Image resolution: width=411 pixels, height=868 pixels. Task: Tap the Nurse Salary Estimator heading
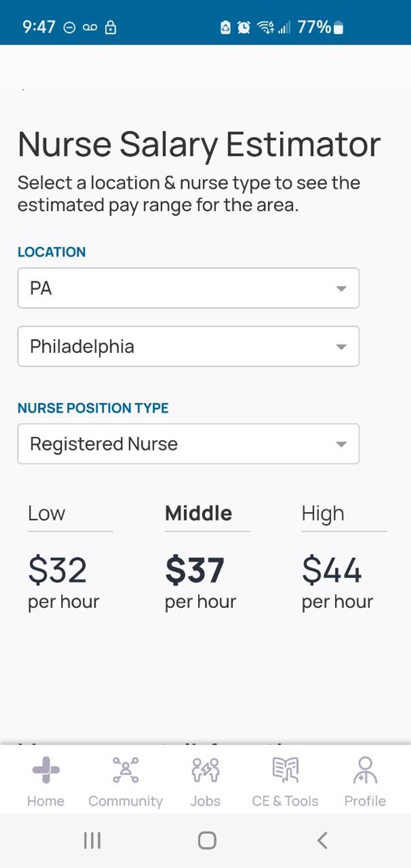click(199, 145)
